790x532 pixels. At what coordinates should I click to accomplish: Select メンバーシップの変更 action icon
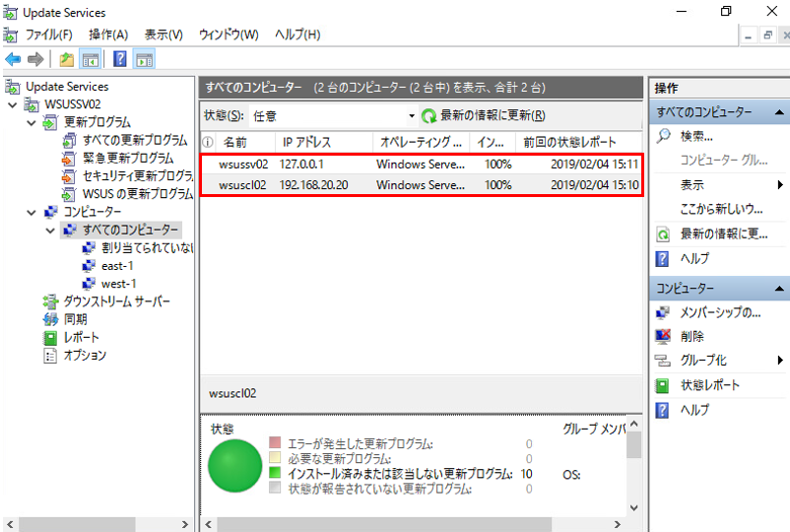(x=664, y=312)
